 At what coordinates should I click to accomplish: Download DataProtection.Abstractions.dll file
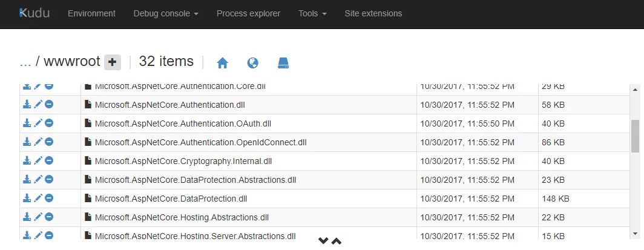pos(27,179)
